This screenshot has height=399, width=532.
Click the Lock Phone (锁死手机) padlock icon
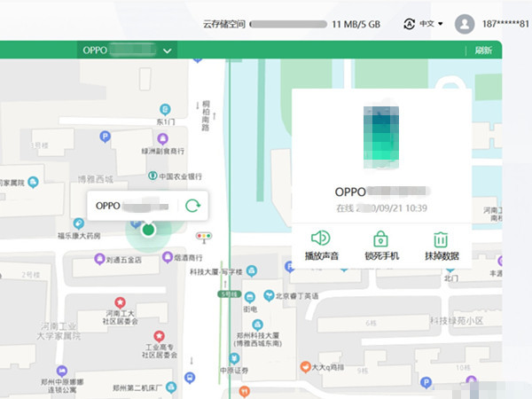380,239
